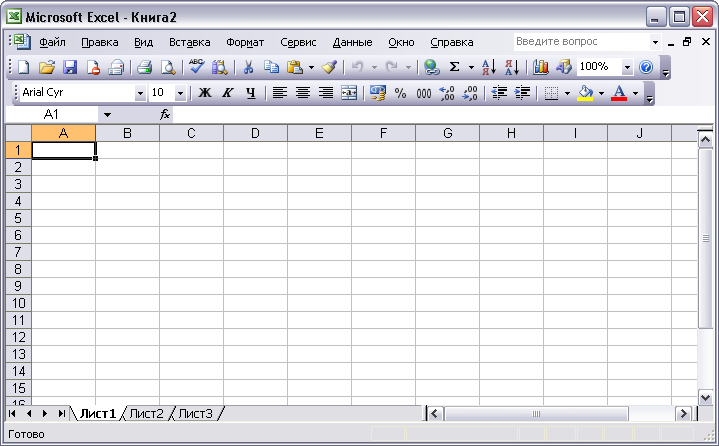Decrease decimal places icon
This screenshot has height=446, width=719.
coord(470,93)
